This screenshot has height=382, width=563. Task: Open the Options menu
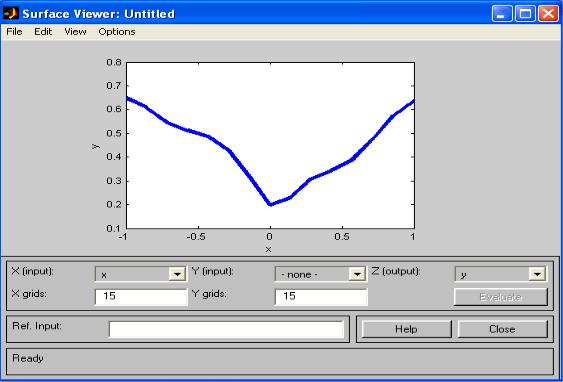117,32
